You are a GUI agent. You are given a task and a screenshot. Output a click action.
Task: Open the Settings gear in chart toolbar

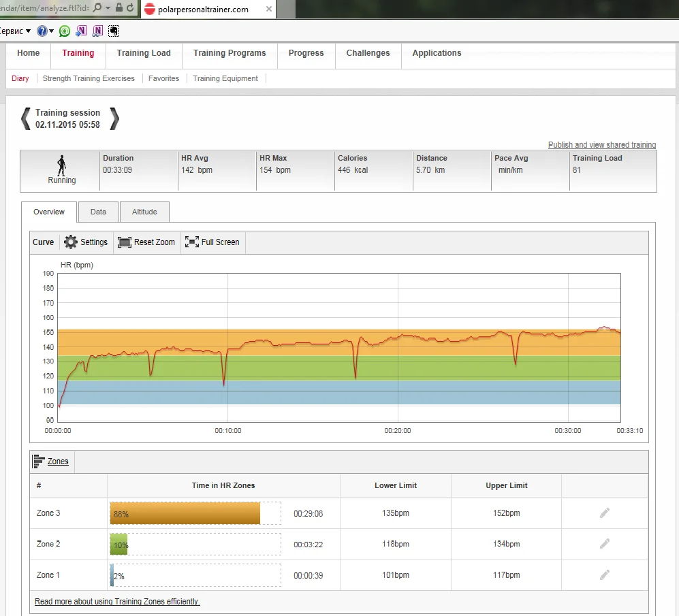pos(71,242)
